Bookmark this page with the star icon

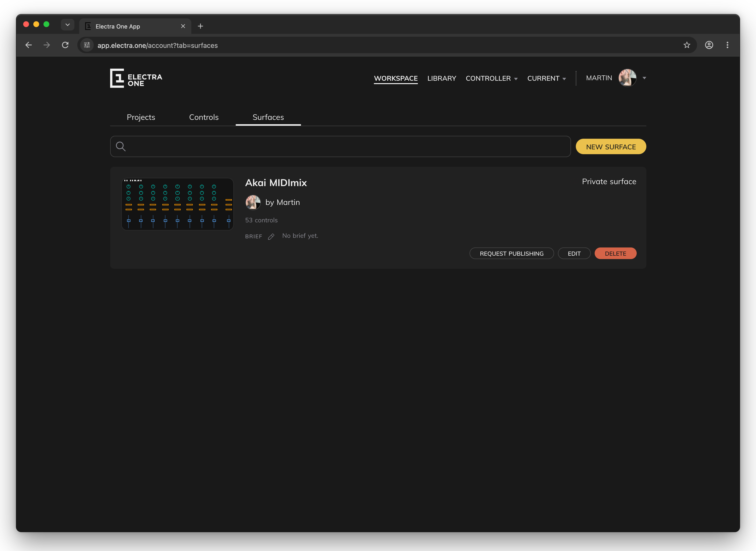coord(687,45)
